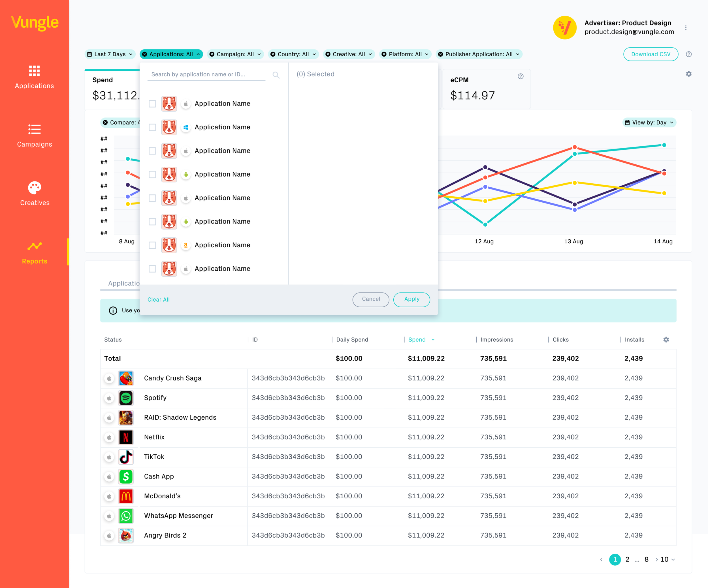Open the Campaign: All filter dropdown
Viewport: 708px width, 588px height.
point(235,54)
